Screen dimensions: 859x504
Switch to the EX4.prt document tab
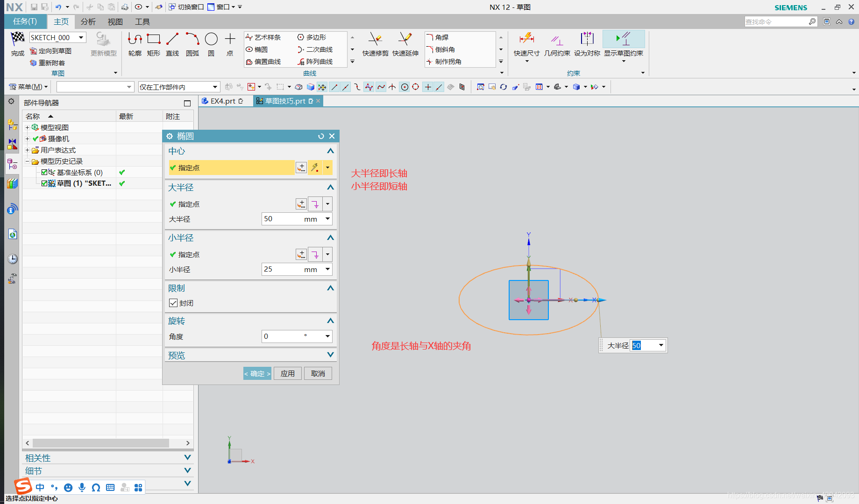pyautogui.click(x=223, y=101)
